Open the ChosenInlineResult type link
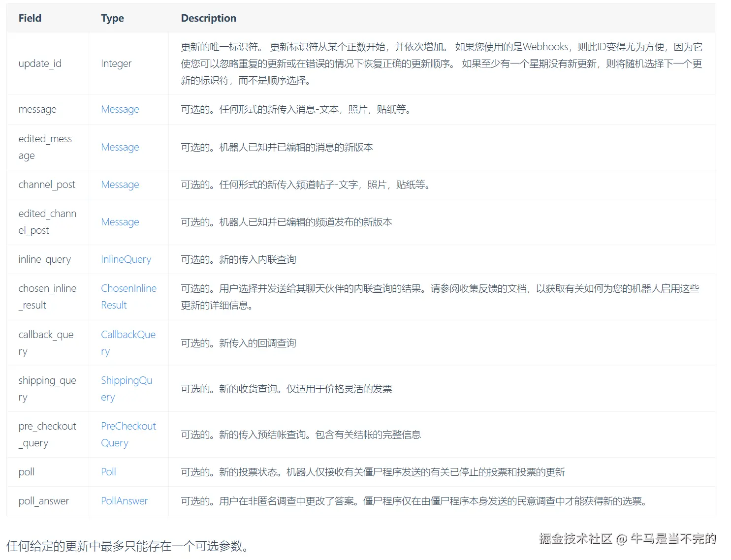The width and height of the screenshot is (731, 560). point(128,297)
